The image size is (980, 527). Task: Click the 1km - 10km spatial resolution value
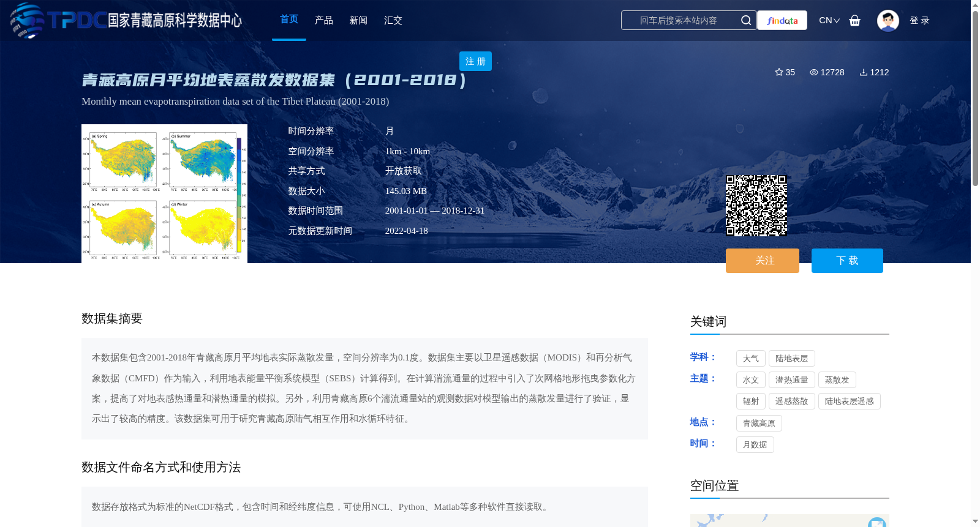pyautogui.click(x=408, y=151)
